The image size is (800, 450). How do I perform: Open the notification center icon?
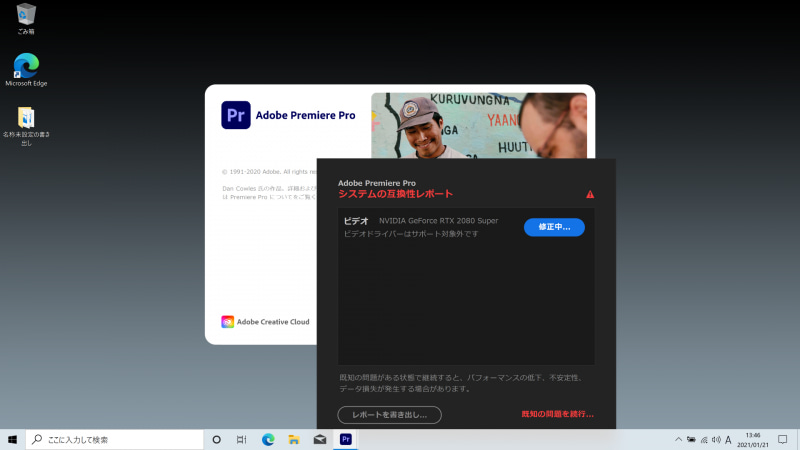tap(783, 439)
